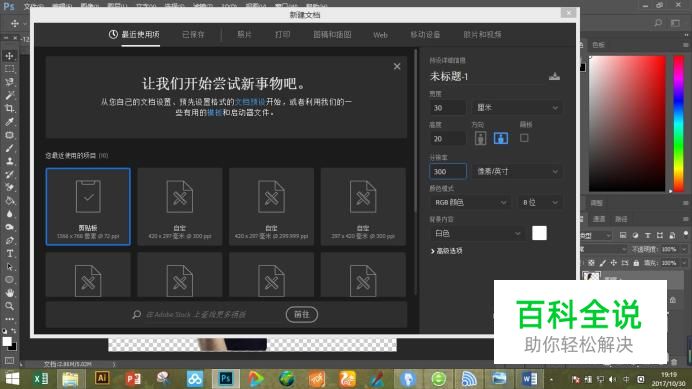The width and height of the screenshot is (692, 389).
Task: Select the Blur (water drop) tool
Action: coord(9,214)
